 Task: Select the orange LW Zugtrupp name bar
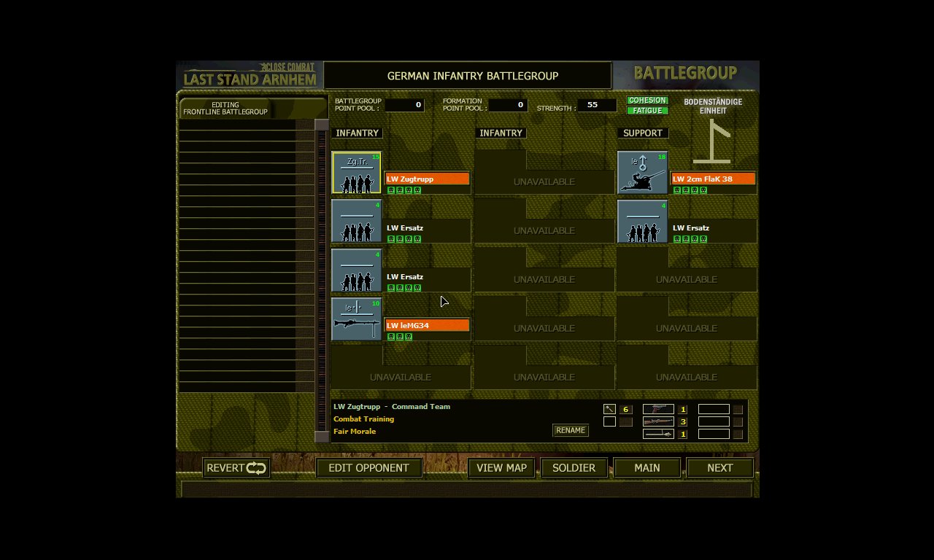coord(427,179)
